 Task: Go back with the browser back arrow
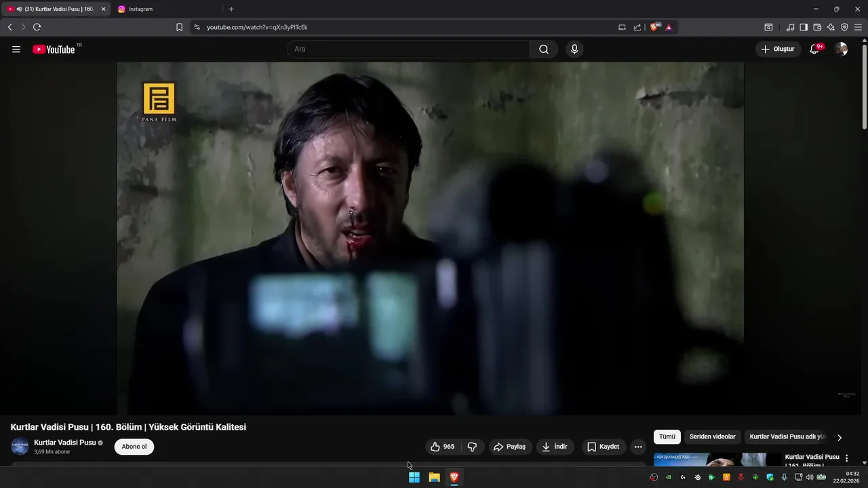click(x=9, y=27)
